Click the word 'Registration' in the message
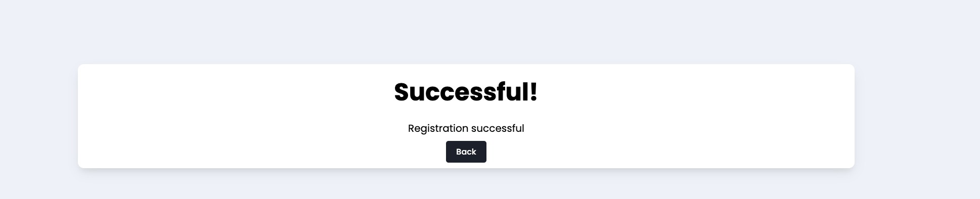Image resolution: width=980 pixels, height=199 pixels. pos(438,128)
